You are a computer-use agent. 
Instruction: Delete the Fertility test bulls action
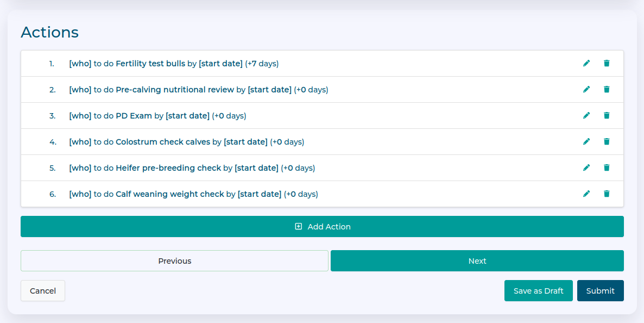(607, 63)
